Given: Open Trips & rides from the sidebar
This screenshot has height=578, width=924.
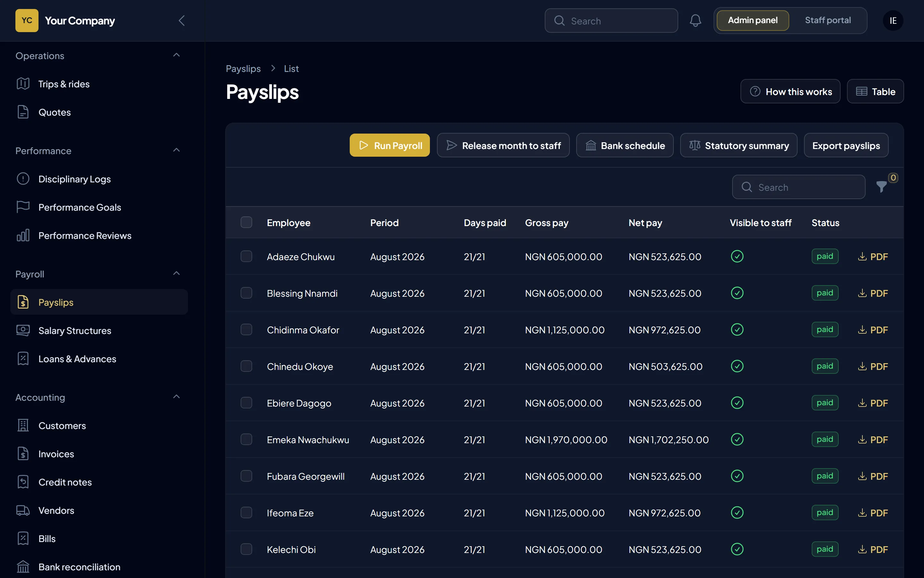Looking at the screenshot, I should pyautogui.click(x=99, y=84).
